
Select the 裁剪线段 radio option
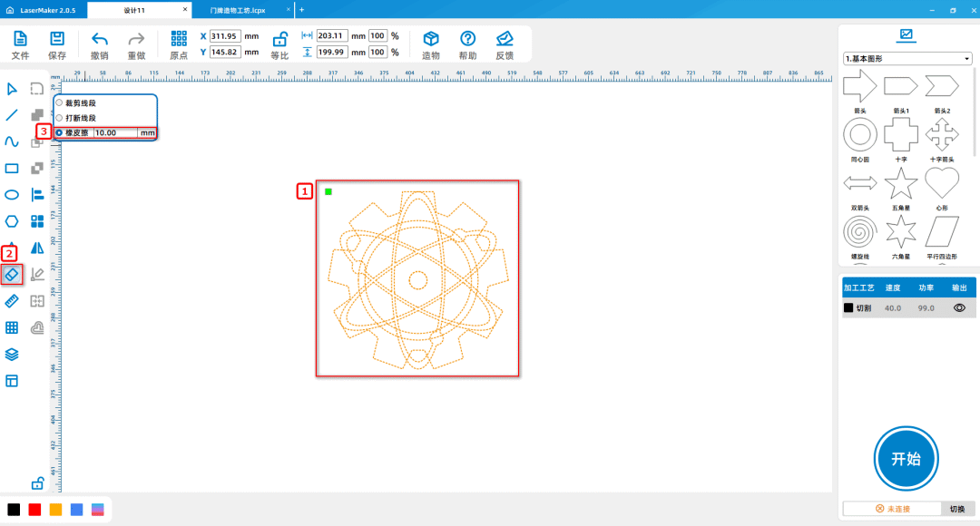tap(60, 103)
